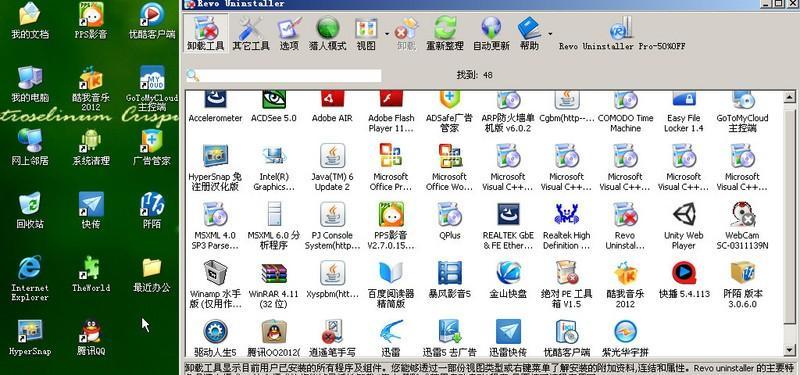Open the 帮助 help button
Screen dimensions: 800x375
click(x=529, y=33)
